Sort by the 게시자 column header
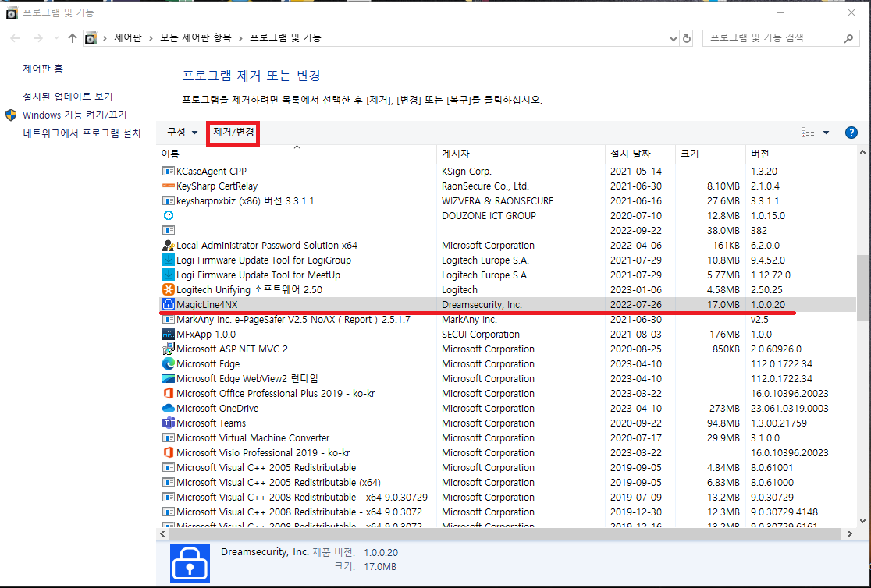 (x=521, y=154)
